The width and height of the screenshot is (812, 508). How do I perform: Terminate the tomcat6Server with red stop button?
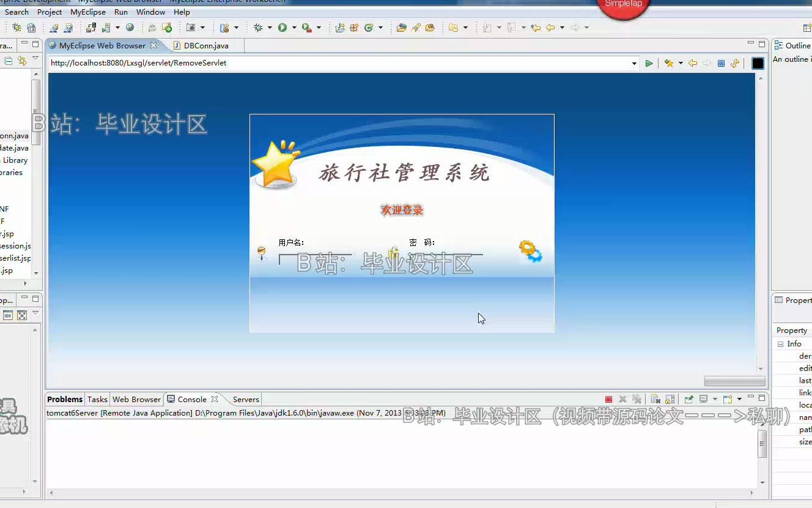(x=608, y=398)
